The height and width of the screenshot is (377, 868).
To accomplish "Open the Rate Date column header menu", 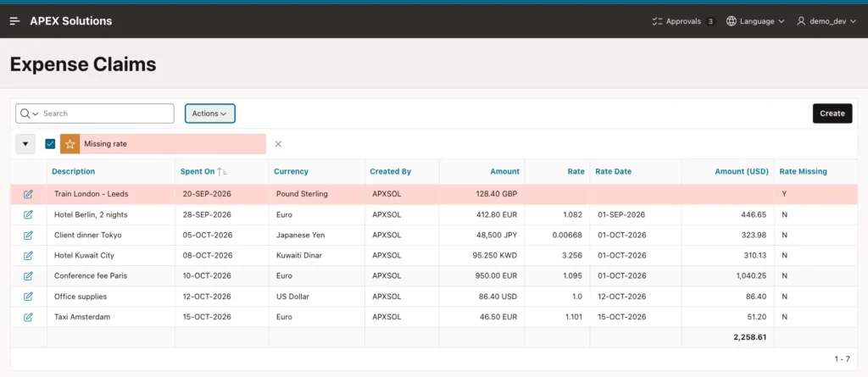I will 614,172.
